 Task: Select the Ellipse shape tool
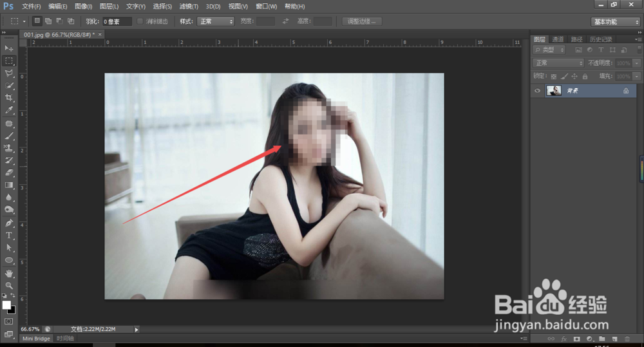[x=8, y=260]
